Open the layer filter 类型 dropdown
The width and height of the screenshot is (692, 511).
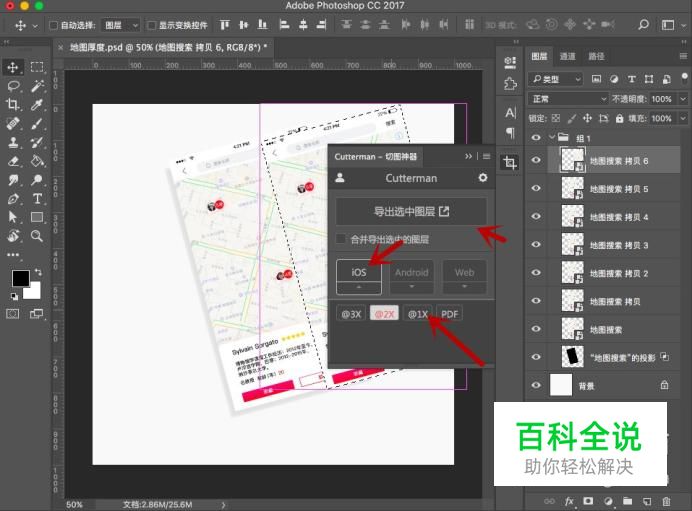pyautogui.click(x=556, y=79)
